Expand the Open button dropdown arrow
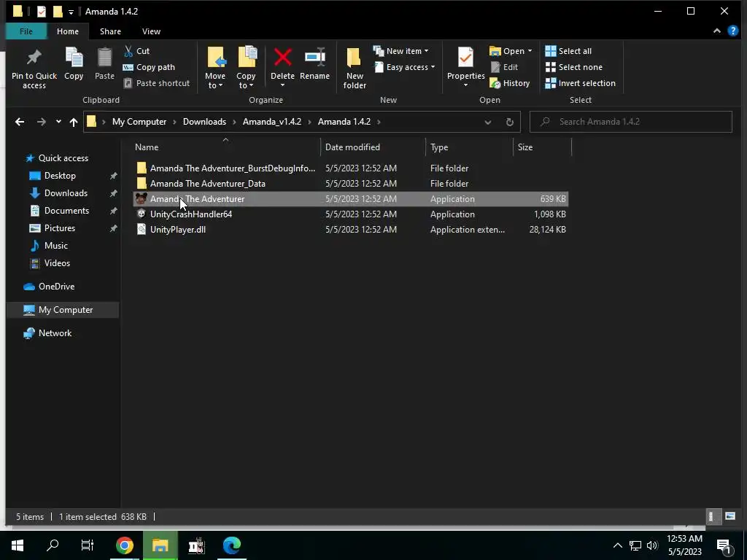Image resolution: width=747 pixels, height=560 pixels. tap(530, 51)
